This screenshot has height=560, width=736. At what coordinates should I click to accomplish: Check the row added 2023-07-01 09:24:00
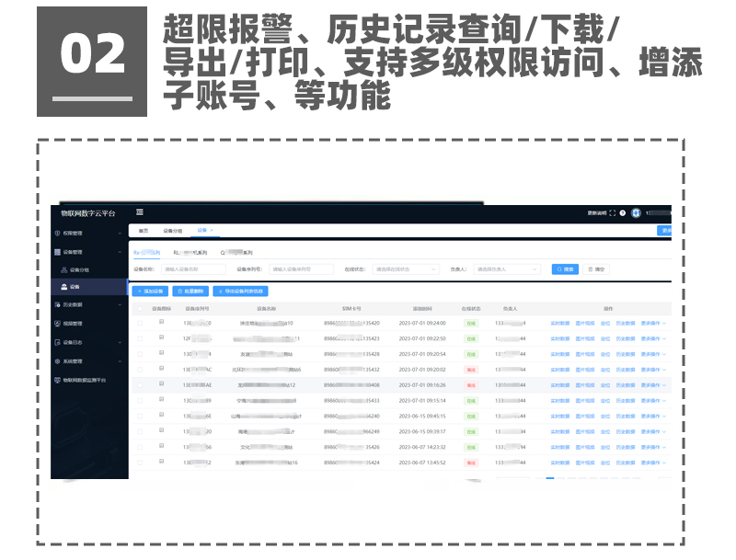click(140, 323)
